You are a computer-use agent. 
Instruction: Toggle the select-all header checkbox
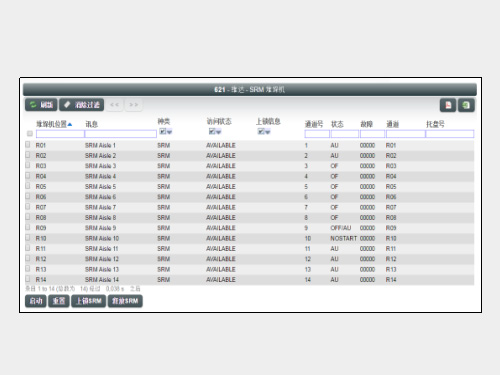(30, 134)
